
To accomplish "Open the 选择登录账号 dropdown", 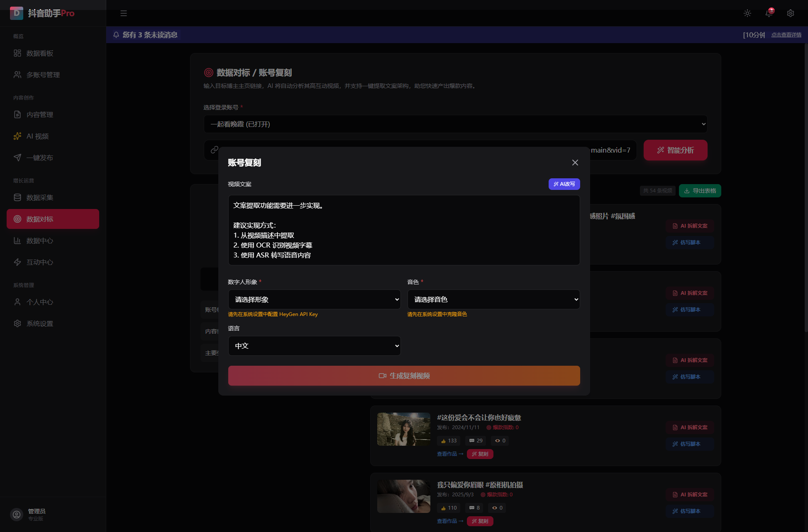I will 455,124.
